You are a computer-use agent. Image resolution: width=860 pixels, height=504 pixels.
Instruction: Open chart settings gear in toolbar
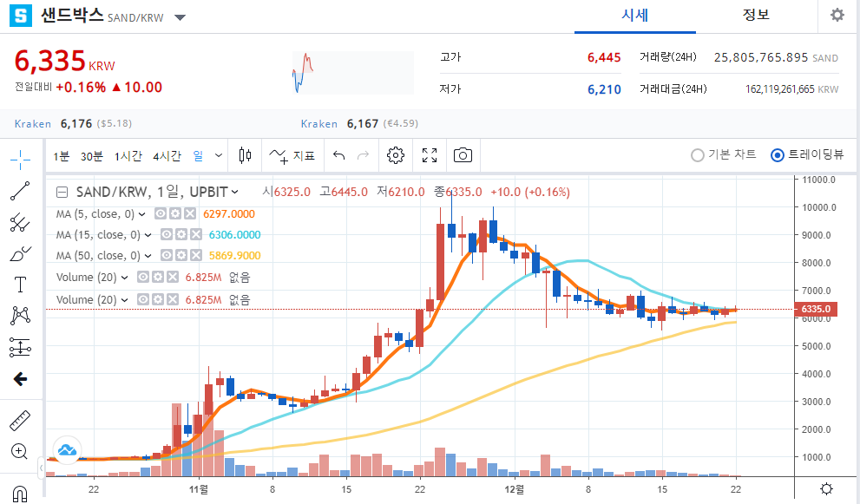pyautogui.click(x=396, y=156)
